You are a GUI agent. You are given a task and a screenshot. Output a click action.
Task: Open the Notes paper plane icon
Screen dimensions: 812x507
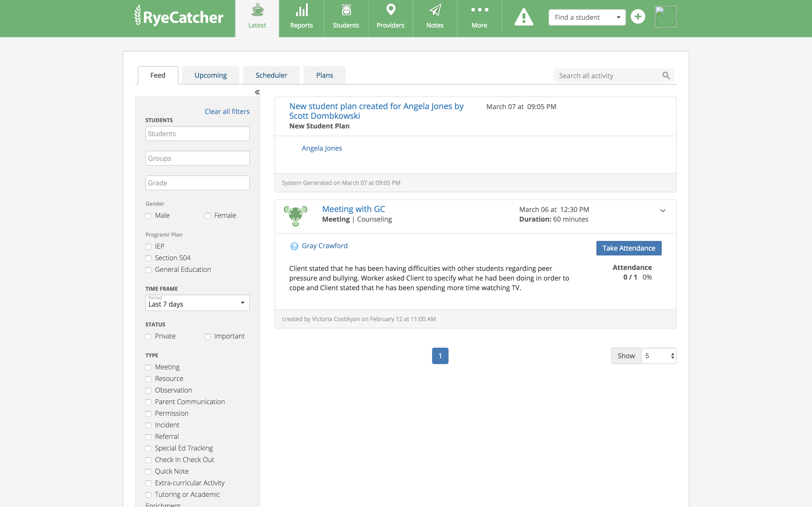pyautogui.click(x=435, y=11)
